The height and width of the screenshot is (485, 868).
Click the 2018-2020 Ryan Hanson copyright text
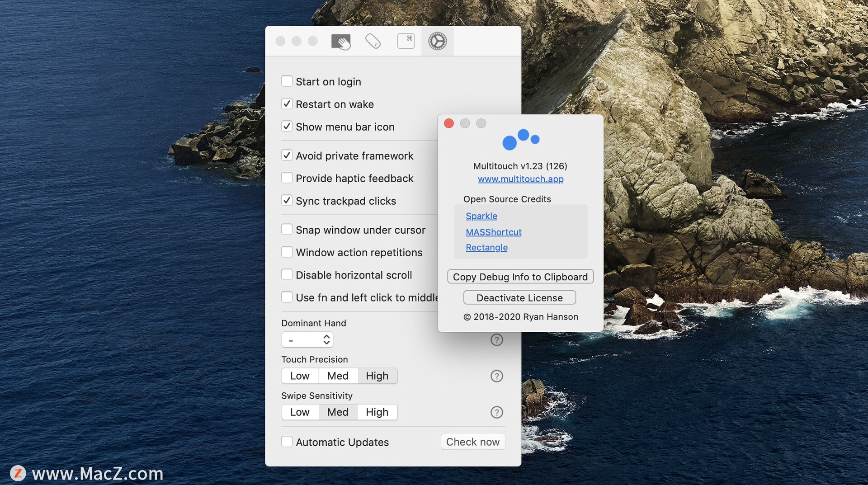pos(521,317)
